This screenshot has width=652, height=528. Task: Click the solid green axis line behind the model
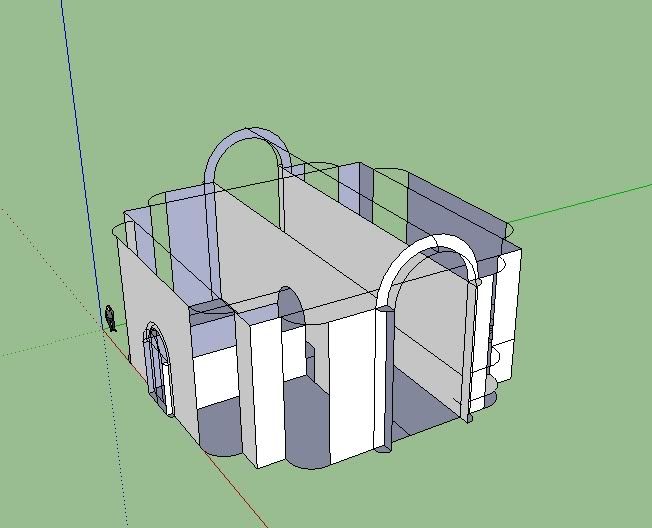coord(579,203)
